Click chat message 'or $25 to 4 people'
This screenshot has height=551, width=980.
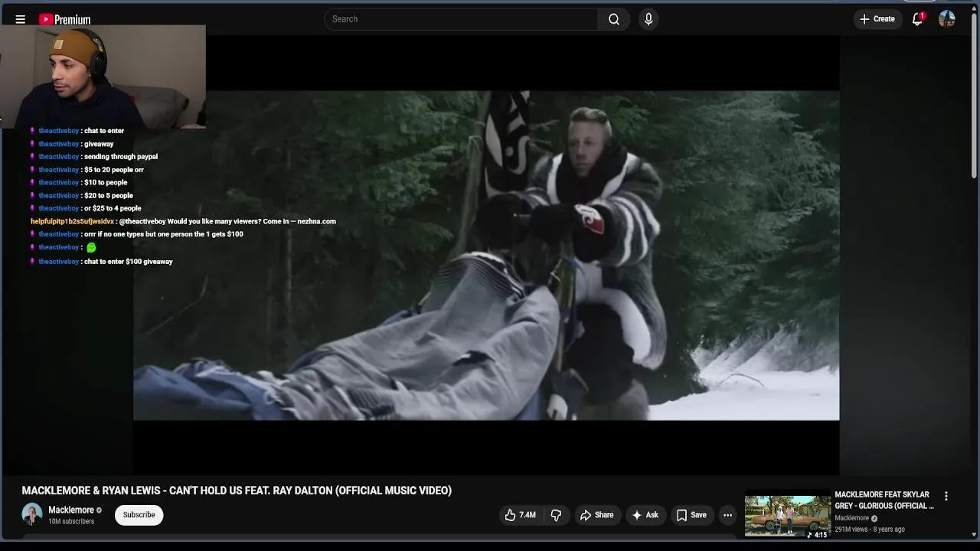click(113, 208)
